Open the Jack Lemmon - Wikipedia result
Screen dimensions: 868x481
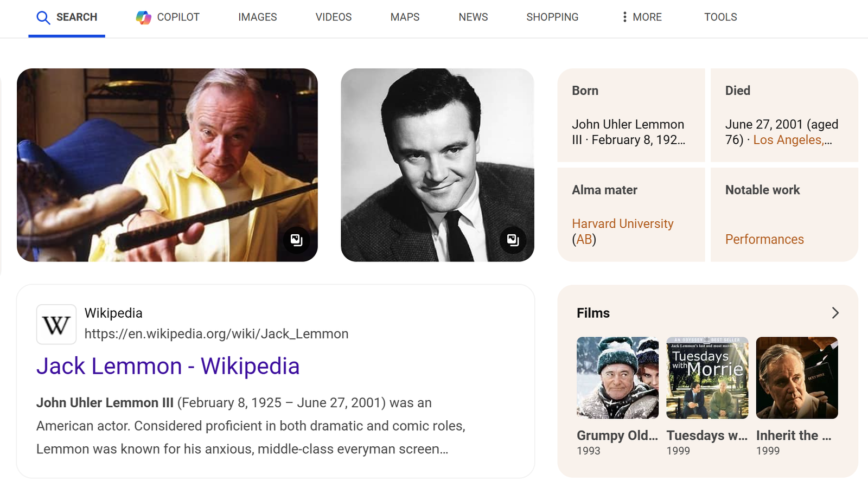[x=168, y=366]
